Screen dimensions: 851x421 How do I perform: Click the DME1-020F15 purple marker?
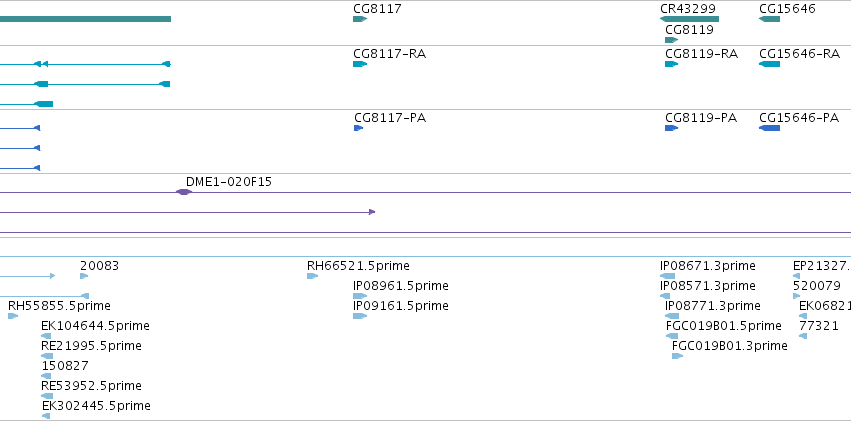point(184,192)
